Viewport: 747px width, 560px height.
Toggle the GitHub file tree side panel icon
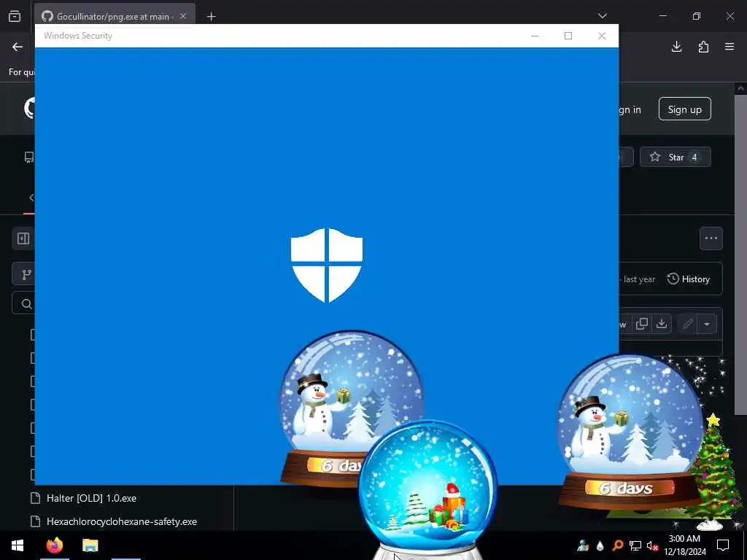(23, 238)
